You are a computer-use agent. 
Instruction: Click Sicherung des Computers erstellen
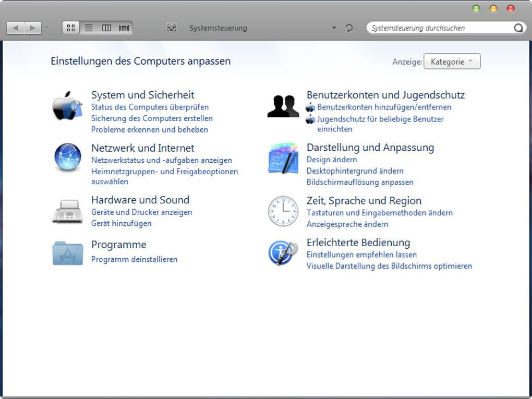tap(152, 118)
